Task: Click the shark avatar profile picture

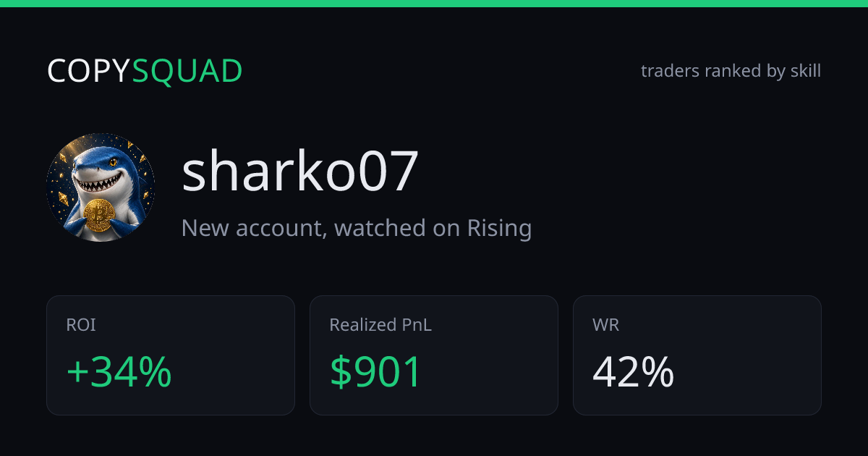Action: [x=101, y=187]
